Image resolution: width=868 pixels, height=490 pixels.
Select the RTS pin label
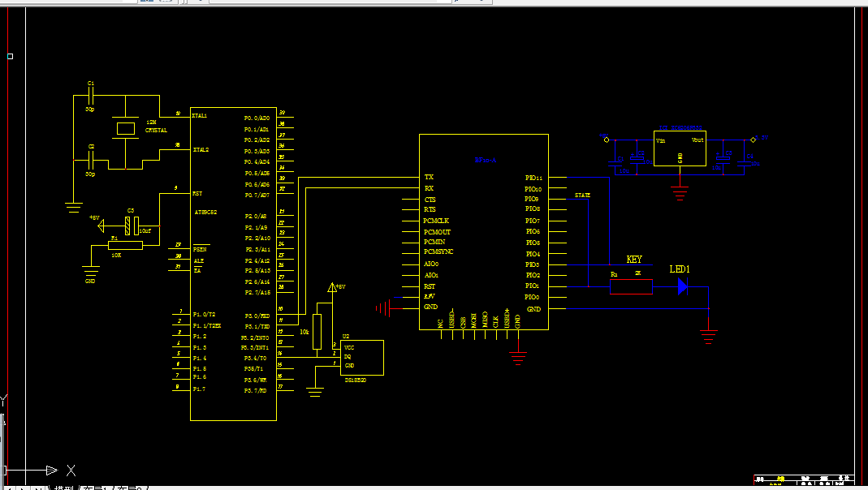click(x=430, y=209)
